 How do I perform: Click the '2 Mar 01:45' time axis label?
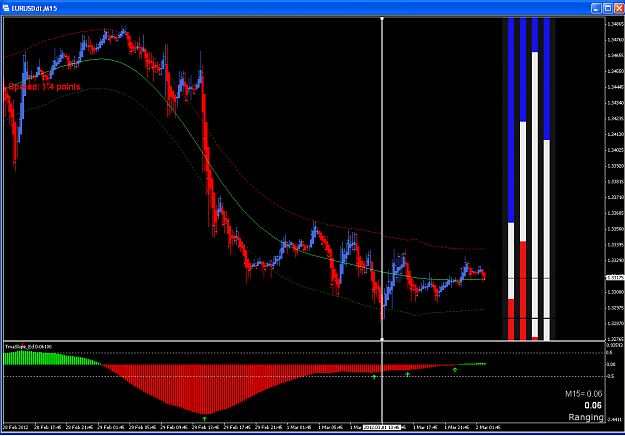pyautogui.click(x=488, y=427)
